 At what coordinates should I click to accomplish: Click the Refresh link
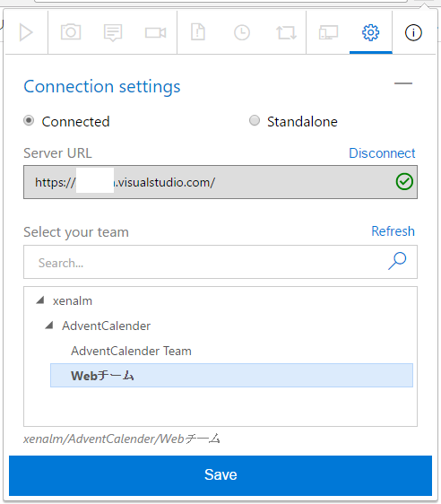pyautogui.click(x=393, y=231)
